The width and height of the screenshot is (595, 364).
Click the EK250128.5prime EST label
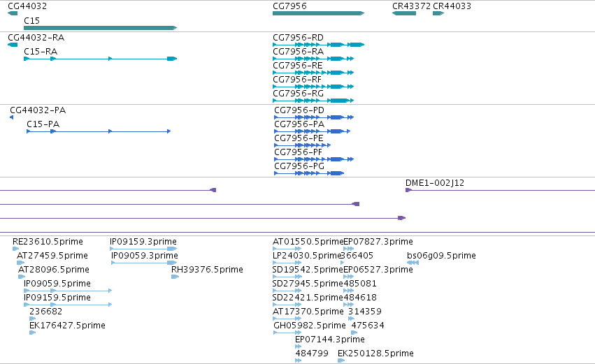point(375,354)
